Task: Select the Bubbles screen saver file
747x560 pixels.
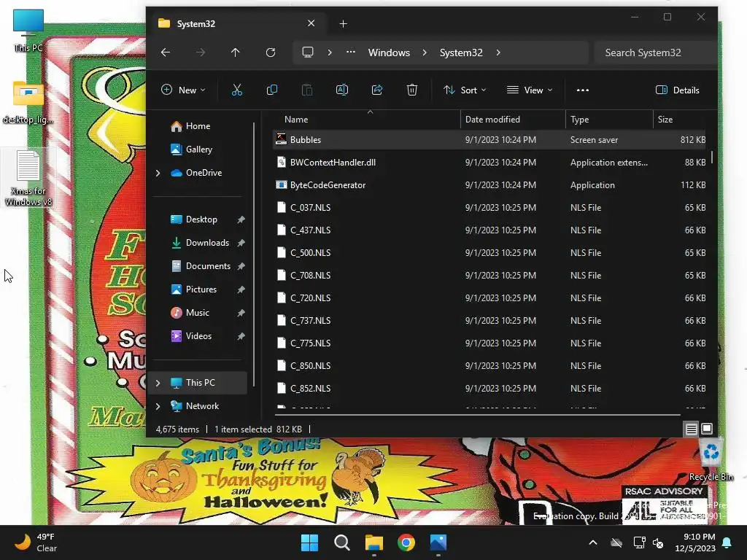Action: pyautogui.click(x=489, y=140)
